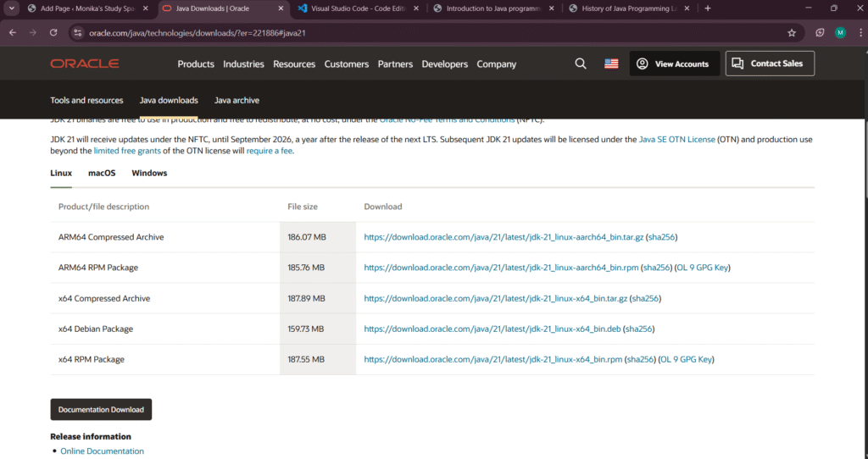Download jdk-21_linux-aarch64_bin.tar.gz
This screenshot has width=868, height=459.
click(x=504, y=237)
